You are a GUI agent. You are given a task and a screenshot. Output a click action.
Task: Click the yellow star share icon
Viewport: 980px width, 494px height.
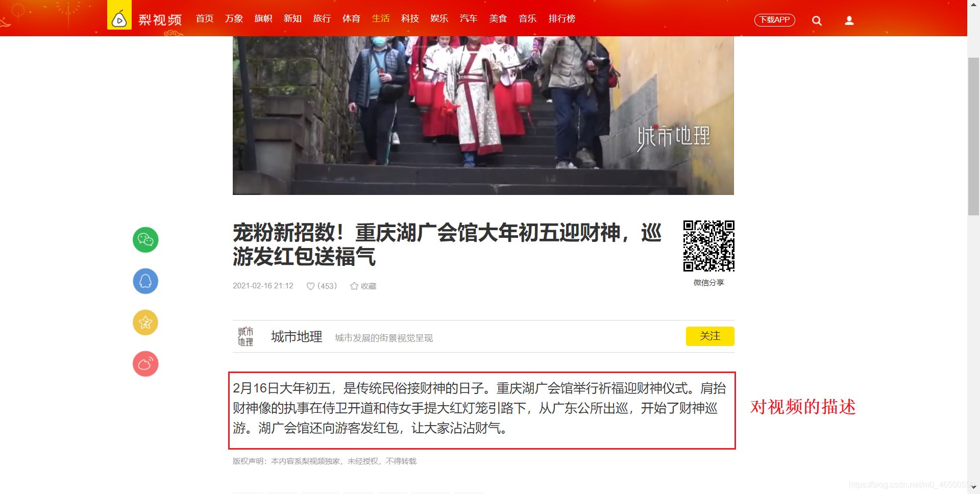tap(145, 322)
